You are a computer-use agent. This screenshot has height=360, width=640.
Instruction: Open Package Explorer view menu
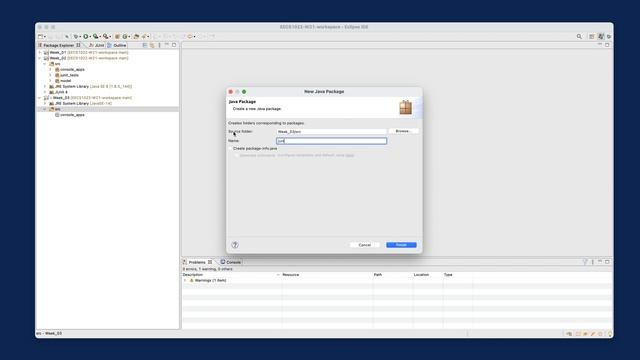pos(159,45)
